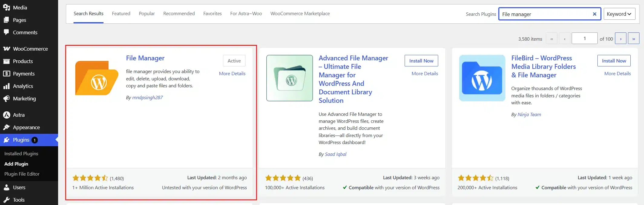
Task: Click the Advanced File Manager plugin title
Action: coord(353,79)
